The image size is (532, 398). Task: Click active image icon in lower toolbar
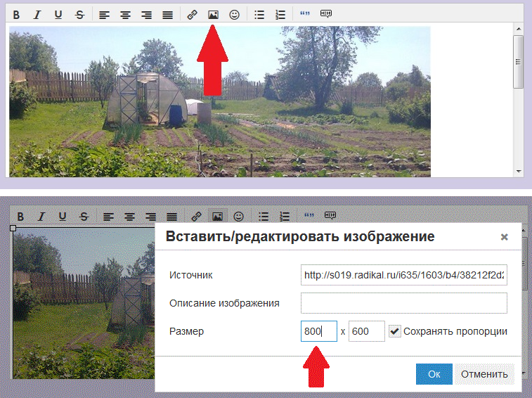click(217, 216)
